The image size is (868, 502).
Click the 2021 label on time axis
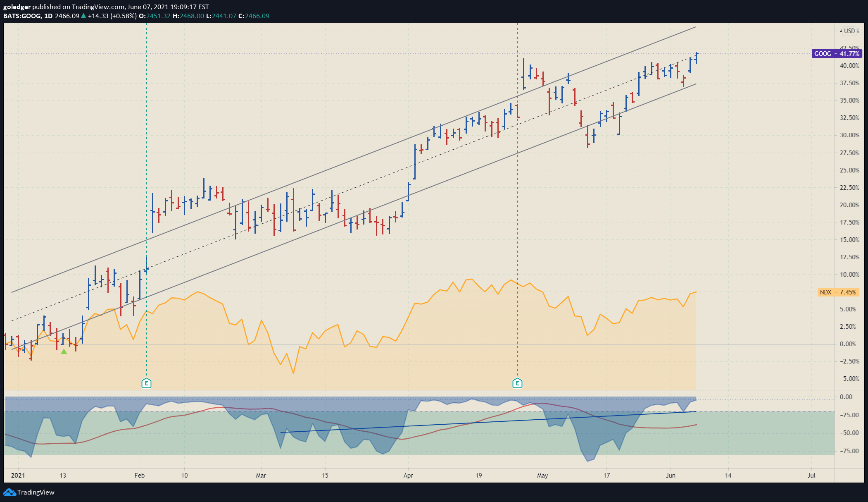(x=18, y=476)
